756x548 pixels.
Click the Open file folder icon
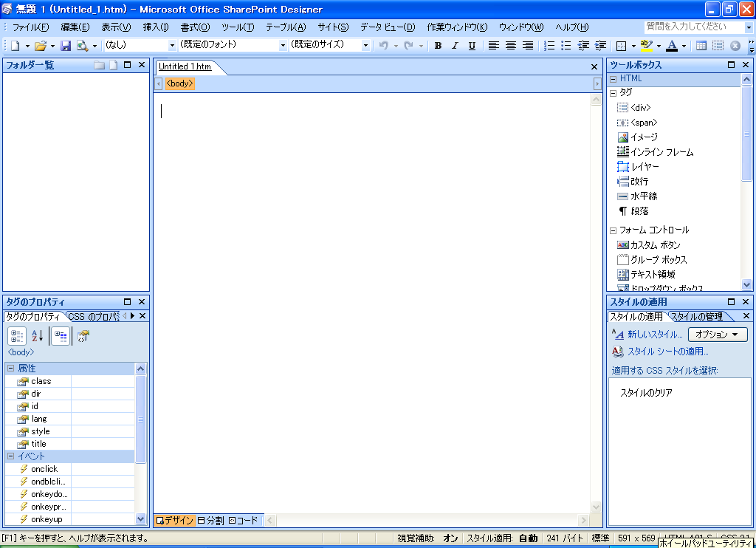coord(40,46)
